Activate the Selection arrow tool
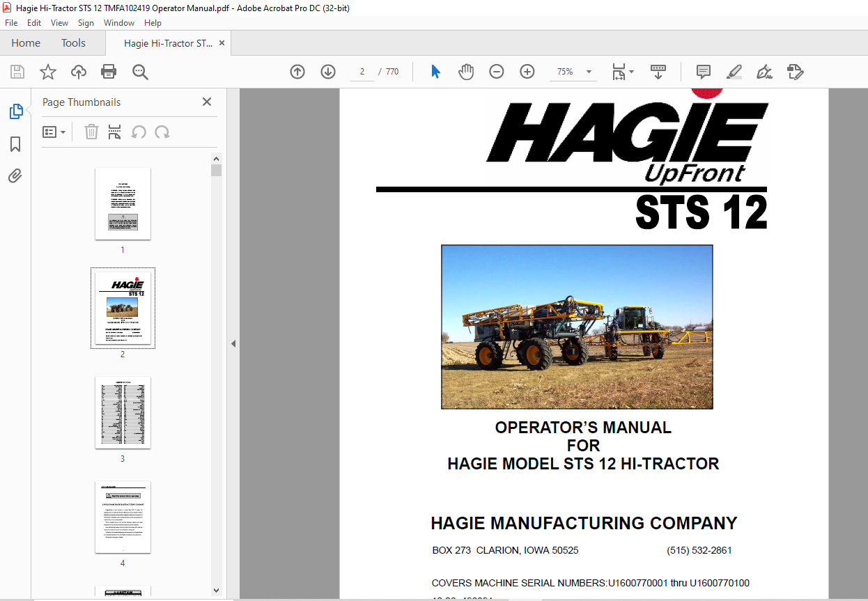 pyautogui.click(x=436, y=72)
